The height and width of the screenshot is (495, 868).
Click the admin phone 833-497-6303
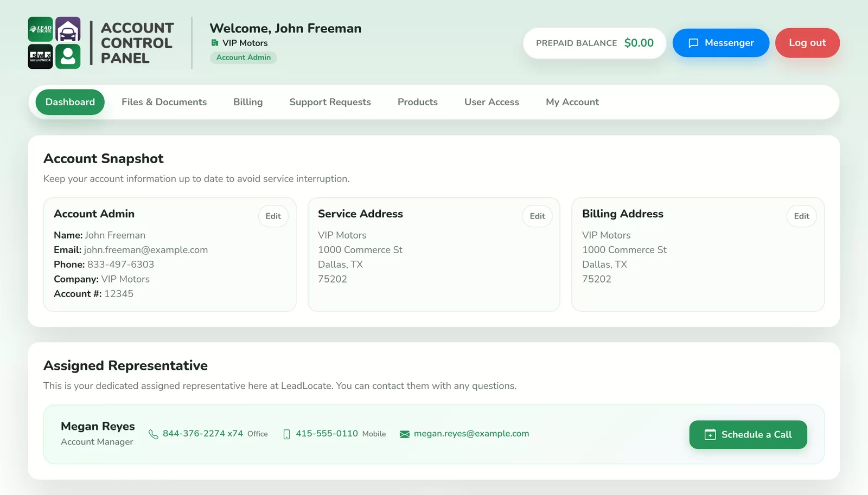pyautogui.click(x=120, y=265)
